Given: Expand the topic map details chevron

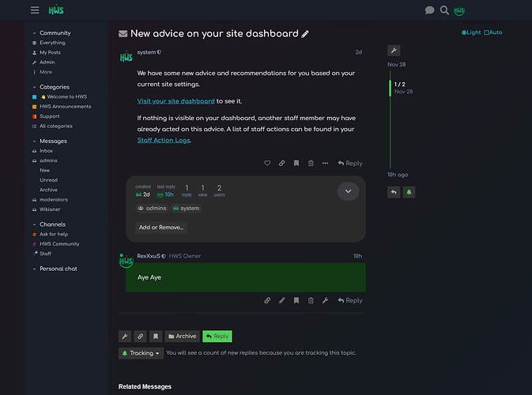Looking at the screenshot, I should pos(348,191).
